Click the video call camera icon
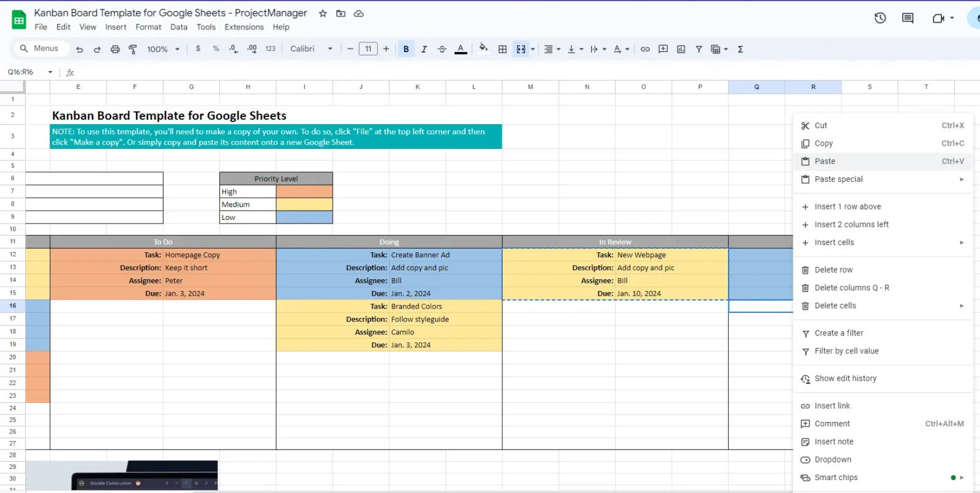The width and height of the screenshot is (980, 493). [x=938, y=18]
